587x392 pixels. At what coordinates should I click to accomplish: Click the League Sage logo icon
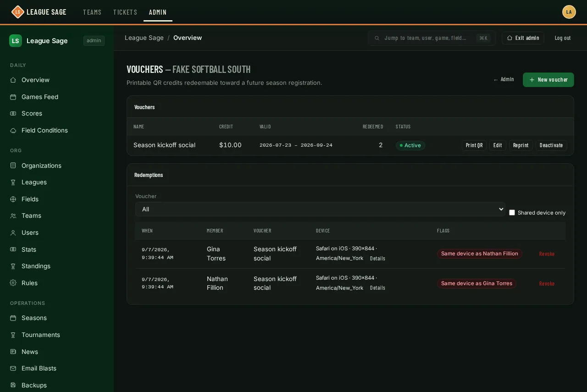tap(17, 12)
